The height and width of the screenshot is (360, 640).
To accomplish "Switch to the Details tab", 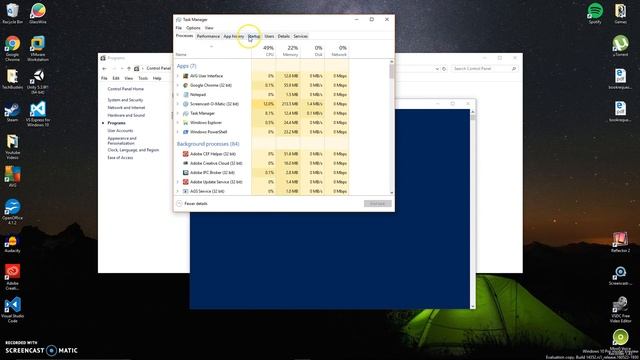I will click(x=284, y=36).
